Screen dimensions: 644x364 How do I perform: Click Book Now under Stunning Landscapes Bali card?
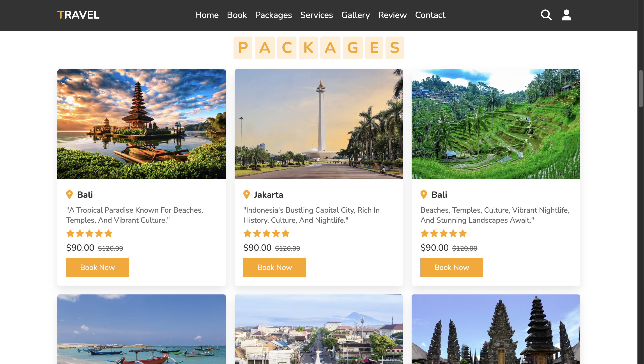point(451,267)
